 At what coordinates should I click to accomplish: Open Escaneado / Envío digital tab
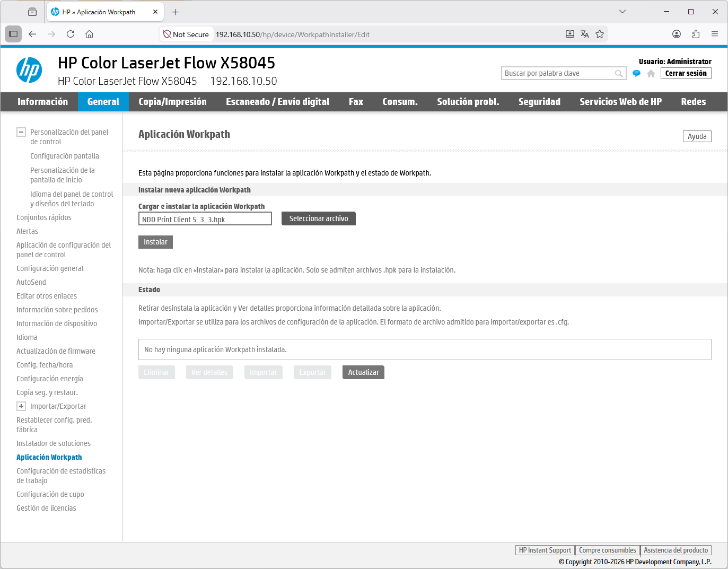point(278,102)
